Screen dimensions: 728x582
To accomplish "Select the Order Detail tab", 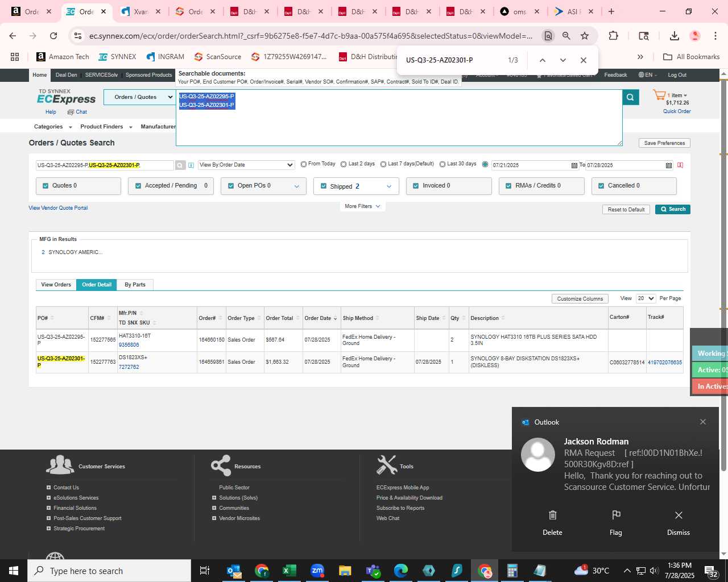I will (x=97, y=285).
